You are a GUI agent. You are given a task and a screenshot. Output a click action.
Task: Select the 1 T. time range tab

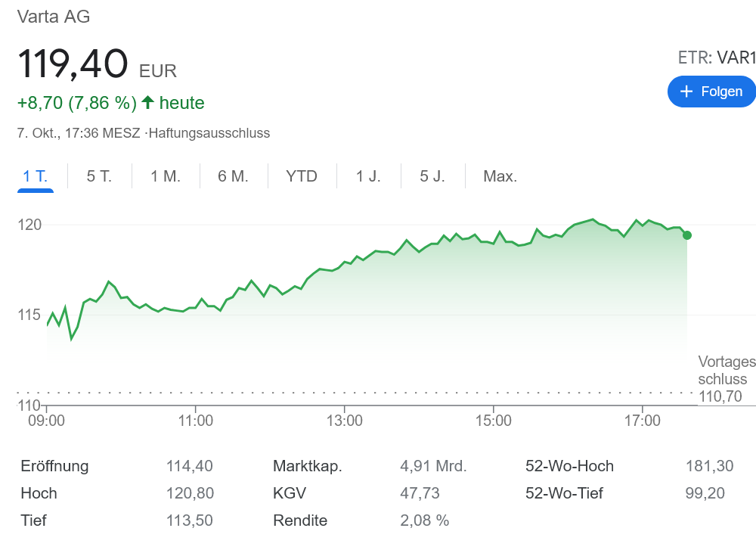point(35,176)
